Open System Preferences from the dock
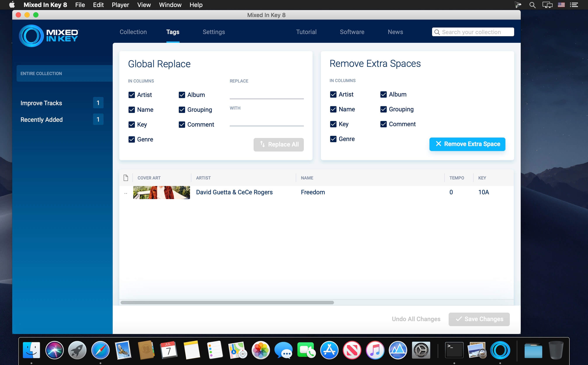This screenshot has width=588, height=365. (x=421, y=350)
